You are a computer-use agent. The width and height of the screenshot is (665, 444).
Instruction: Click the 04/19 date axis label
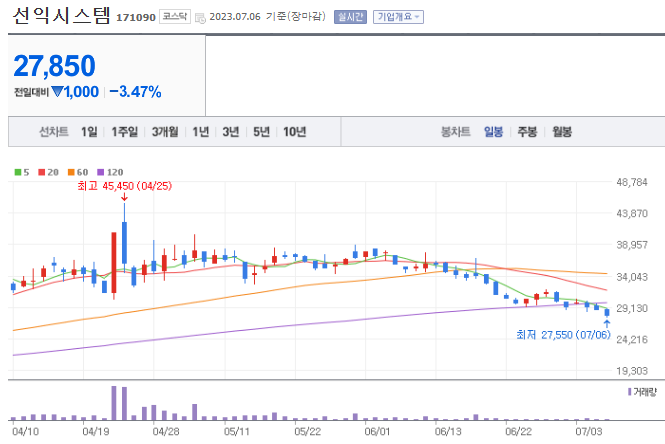(x=96, y=432)
